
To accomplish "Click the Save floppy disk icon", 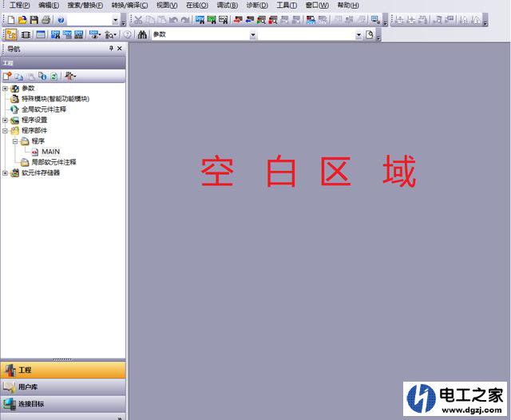I will tap(34, 19).
